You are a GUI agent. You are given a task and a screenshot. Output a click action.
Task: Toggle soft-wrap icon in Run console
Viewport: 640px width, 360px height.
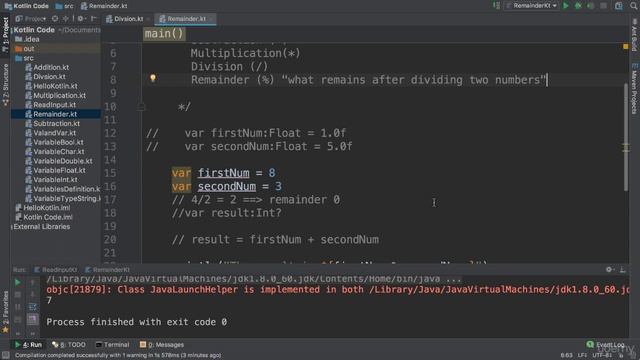(x=33, y=307)
